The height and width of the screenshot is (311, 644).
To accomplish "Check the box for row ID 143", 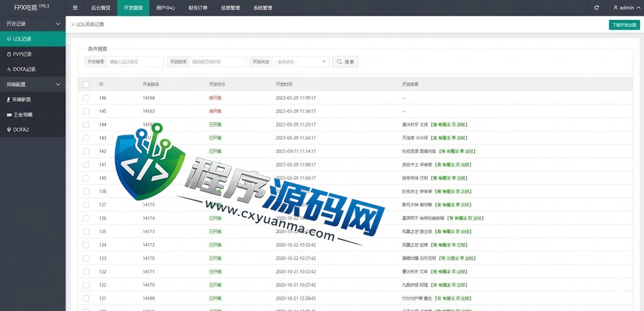I will click(86, 138).
